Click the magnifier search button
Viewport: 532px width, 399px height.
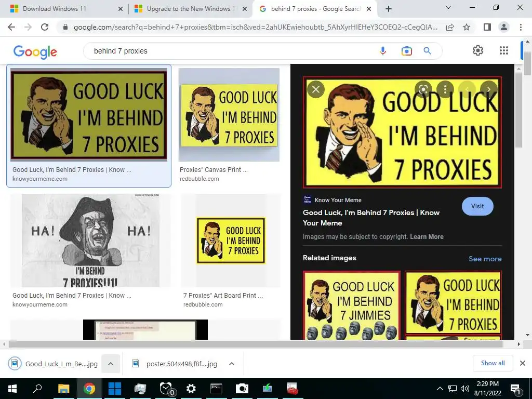tap(427, 51)
